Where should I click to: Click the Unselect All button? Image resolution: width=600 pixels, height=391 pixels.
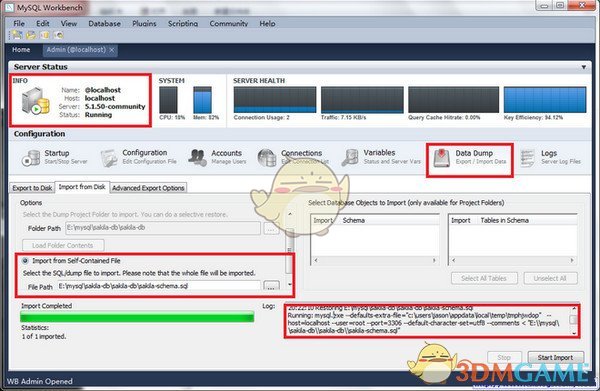pyautogui.click(x=550, y=278)
